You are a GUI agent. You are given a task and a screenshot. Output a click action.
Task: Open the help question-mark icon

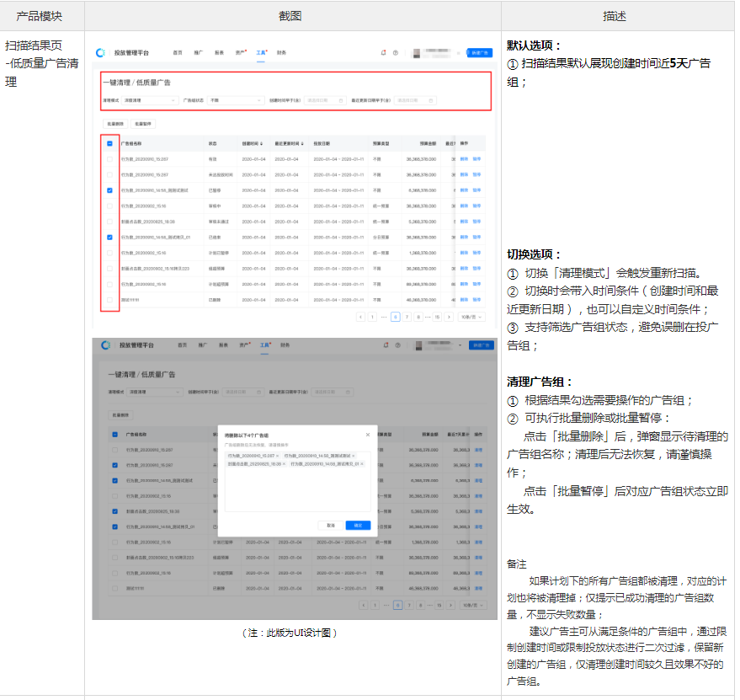point(395,51)
